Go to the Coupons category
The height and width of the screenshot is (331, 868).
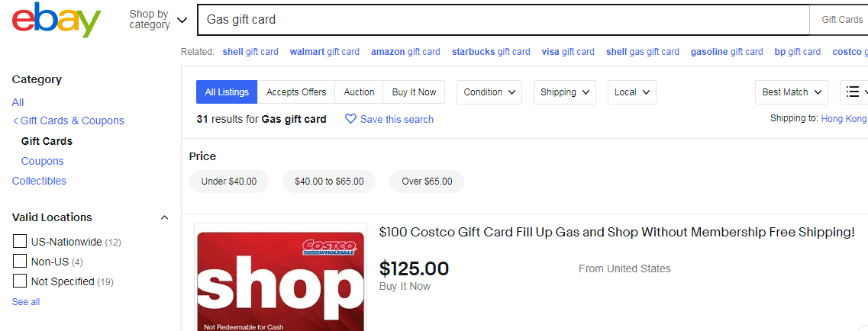coord(43,161)
